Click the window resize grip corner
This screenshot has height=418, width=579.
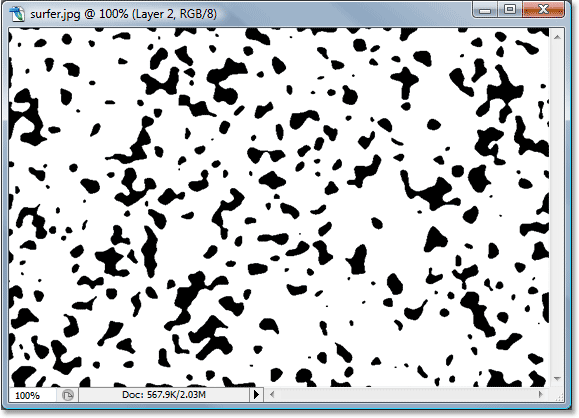point(558,396)
